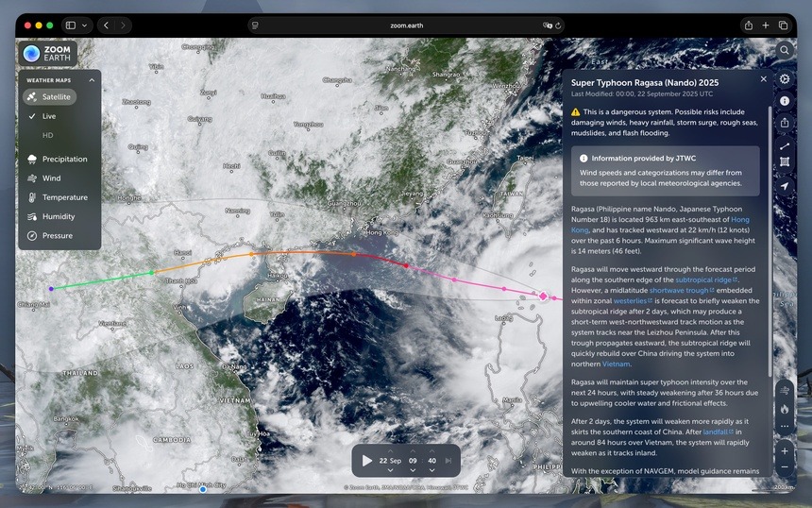Enable the Live satellite option
812x508 pixels.
49,116
